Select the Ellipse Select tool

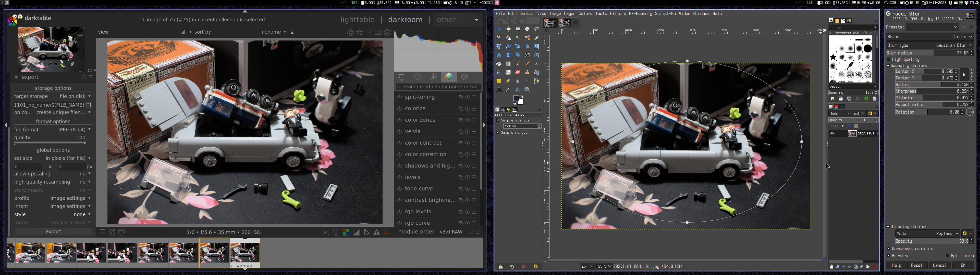[x=527, y=29]
